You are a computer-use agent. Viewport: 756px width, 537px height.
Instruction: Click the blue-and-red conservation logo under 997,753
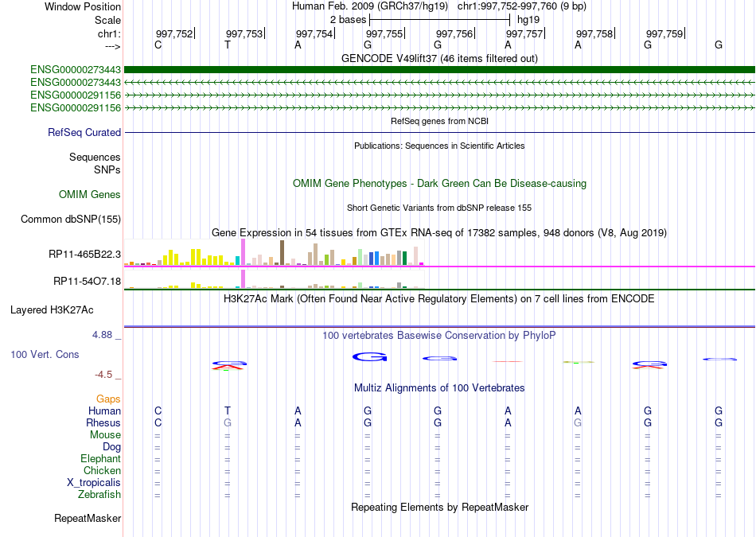point(229,365)
